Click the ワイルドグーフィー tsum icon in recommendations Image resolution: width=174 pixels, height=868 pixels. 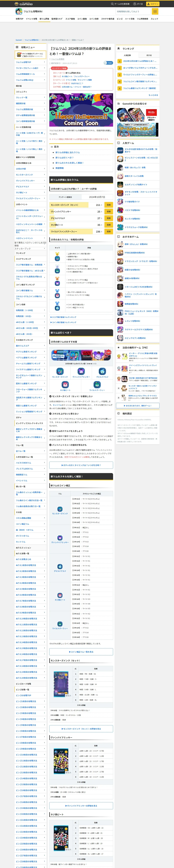pos(97,385)
